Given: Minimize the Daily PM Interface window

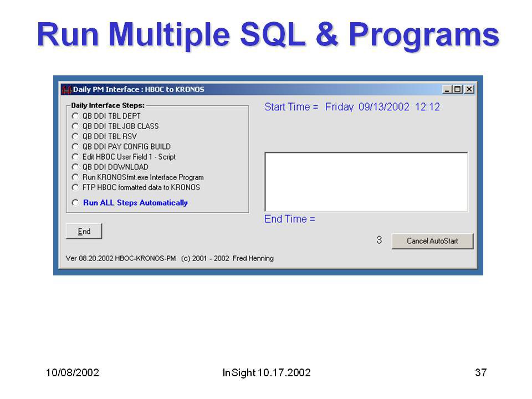Looking at the screenshot, I should point(447,89).
